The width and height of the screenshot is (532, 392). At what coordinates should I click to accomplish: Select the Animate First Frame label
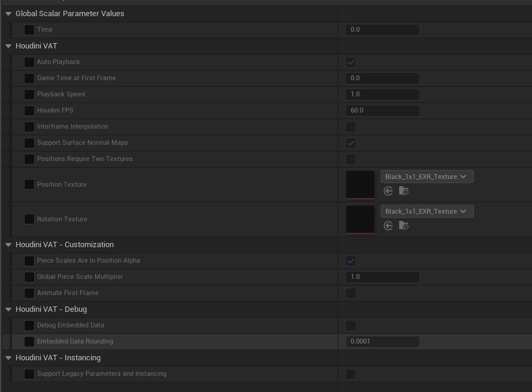(68, 293)
